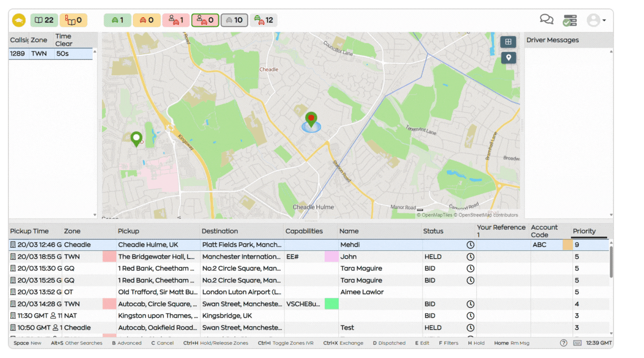Open the phone bookings counter showing 0
This screenshot has height=358, width=644.
tap(73, 21)
